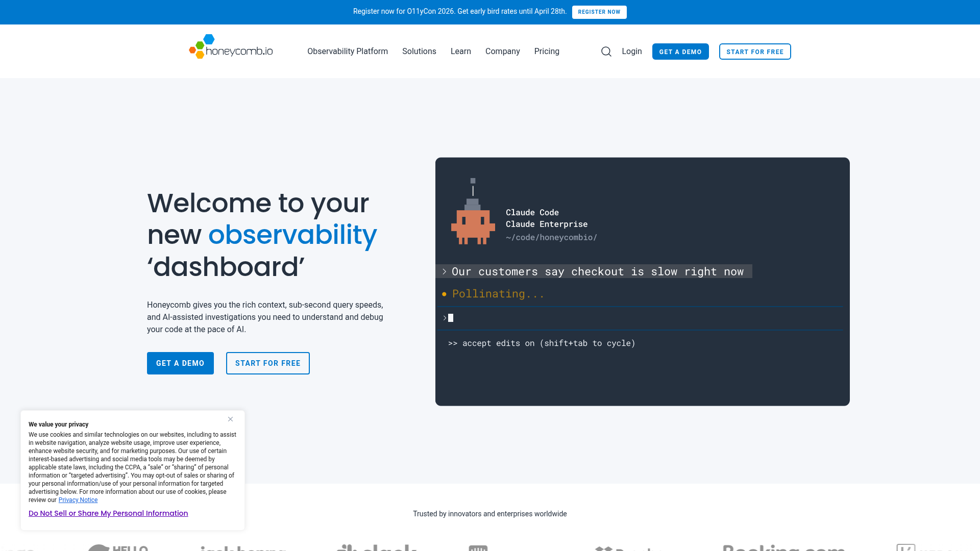
Task: Expand the Learn navigation menu
Action: 460,51
